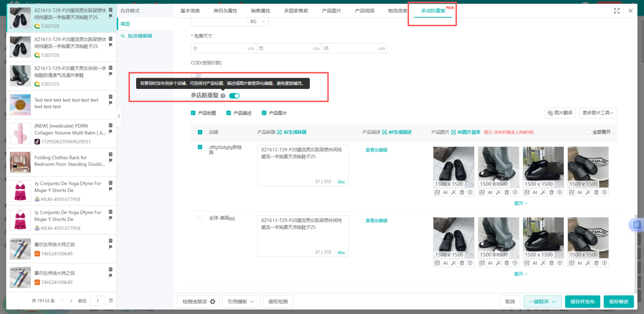Delete the Folding Clothes Rack product
Image resolution: width=644 pixels, height=314 pixels.
tap(111, 154)
